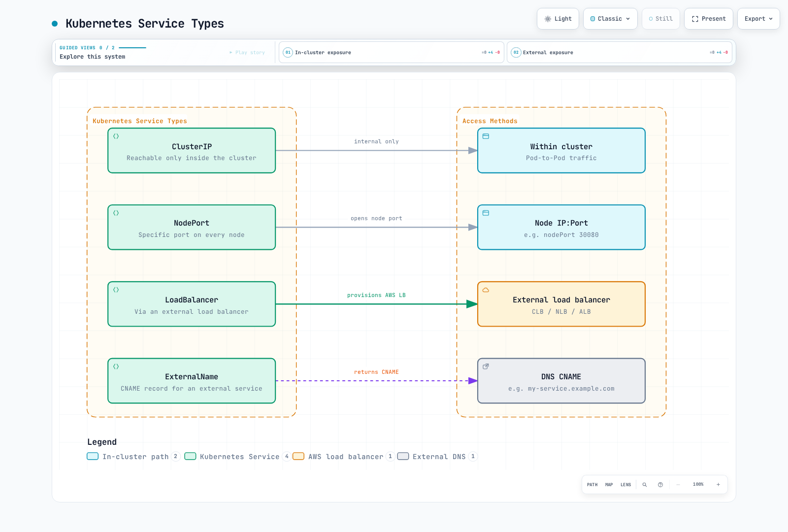788x532 pixels.
Task: Open the Export dropdown menu
Action: tap(758, 19)
